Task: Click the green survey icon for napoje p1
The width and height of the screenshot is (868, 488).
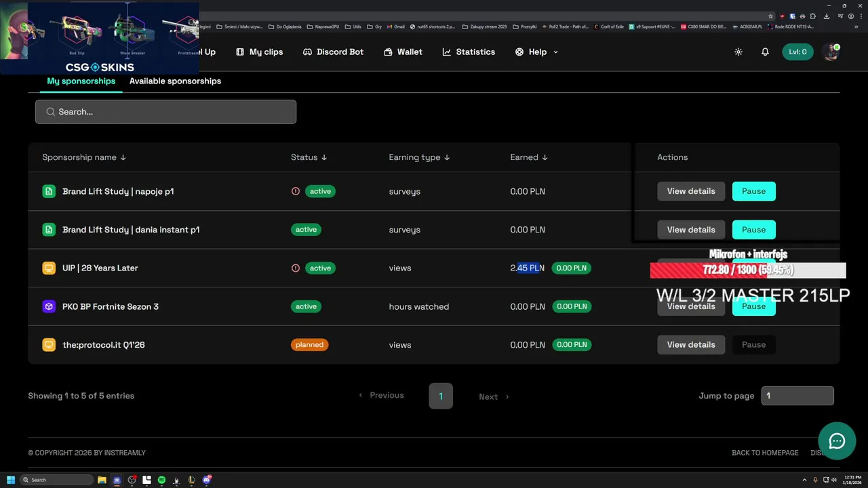Action: (x=49, y=191)
